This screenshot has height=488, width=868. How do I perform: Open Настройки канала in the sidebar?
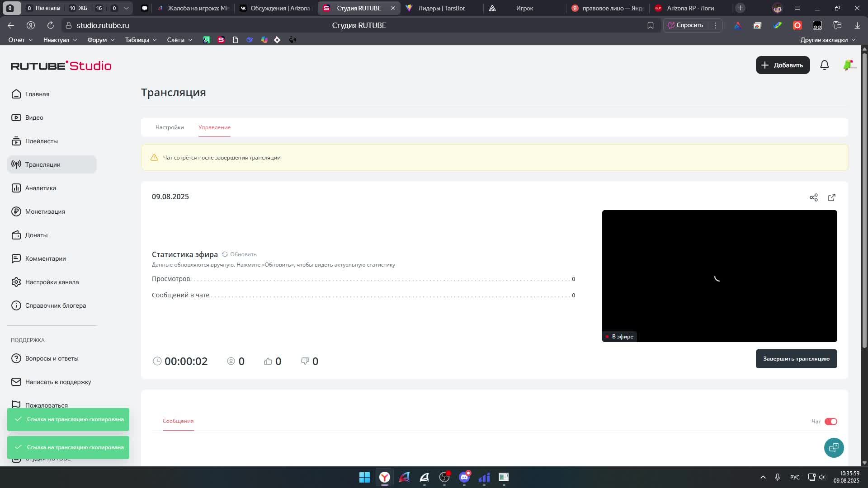51,282
